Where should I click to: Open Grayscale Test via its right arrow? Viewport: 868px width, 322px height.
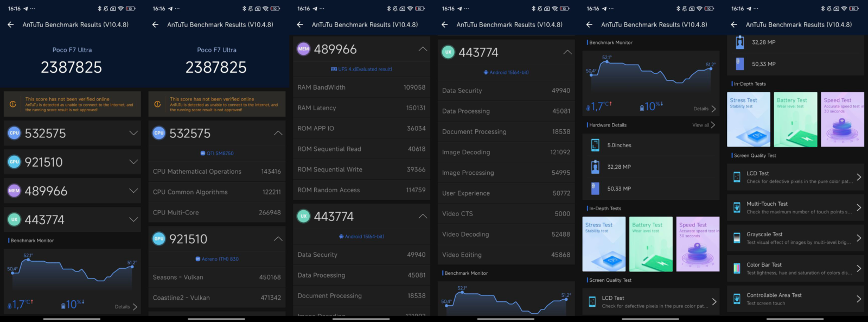[859, 238]
